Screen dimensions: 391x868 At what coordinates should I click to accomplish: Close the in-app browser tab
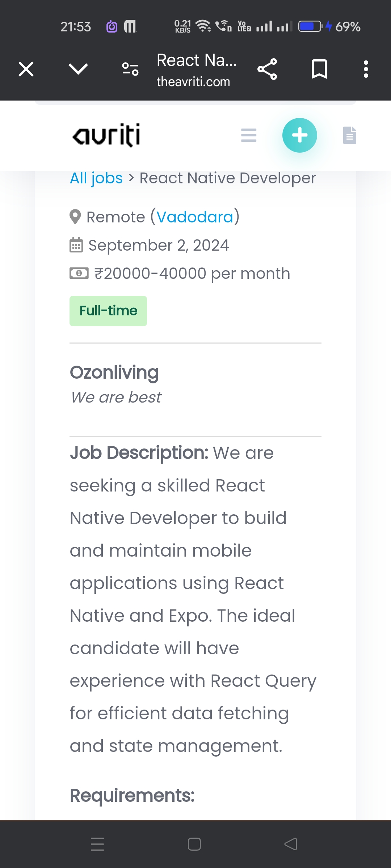tap(26, 69)
